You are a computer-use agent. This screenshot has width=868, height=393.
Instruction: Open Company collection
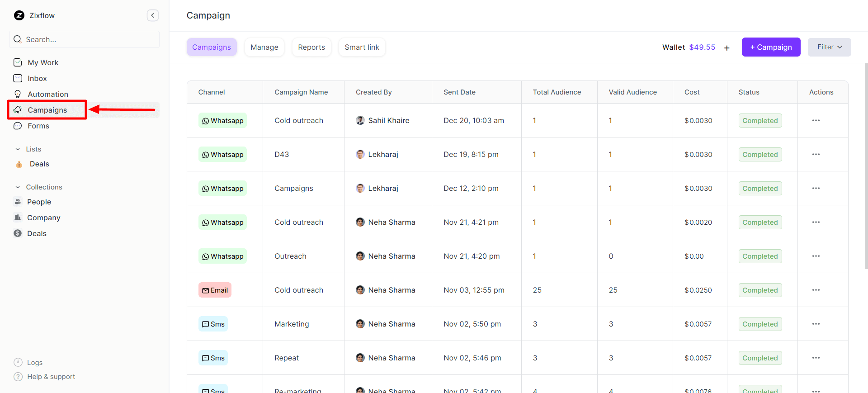[43, 218]
